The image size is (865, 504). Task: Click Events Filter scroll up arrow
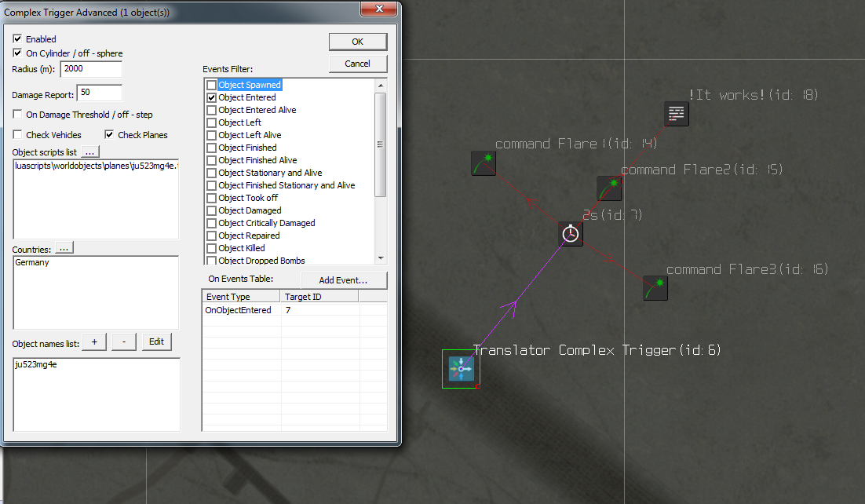(x=380, y=85)
